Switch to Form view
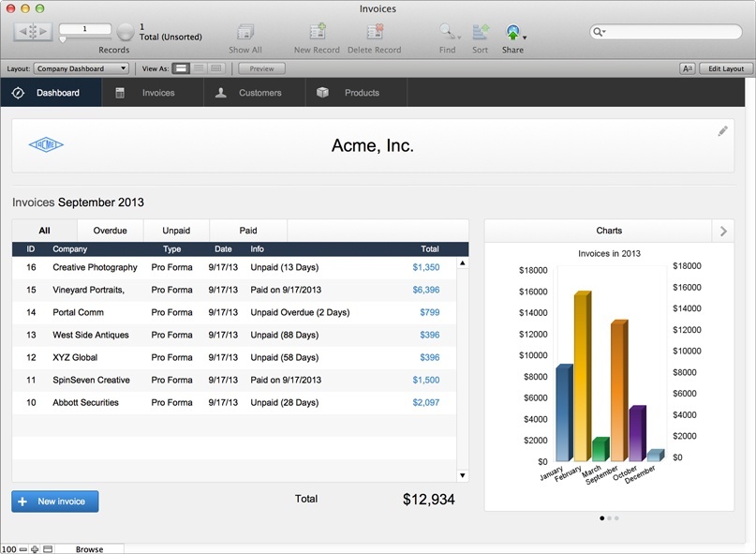The height and width of the screenshot is (554, 756). tap(181, 68)
